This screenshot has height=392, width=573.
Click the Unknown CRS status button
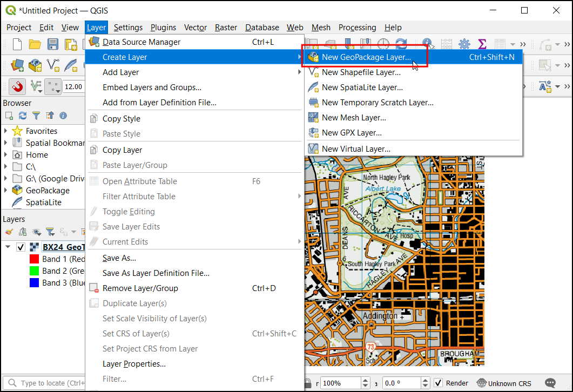point(504,383)
